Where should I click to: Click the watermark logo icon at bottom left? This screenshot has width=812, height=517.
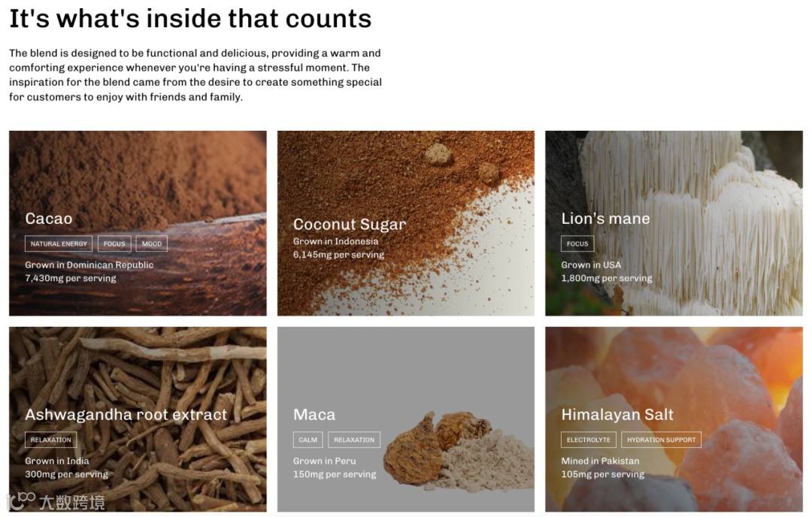(21, 501)
